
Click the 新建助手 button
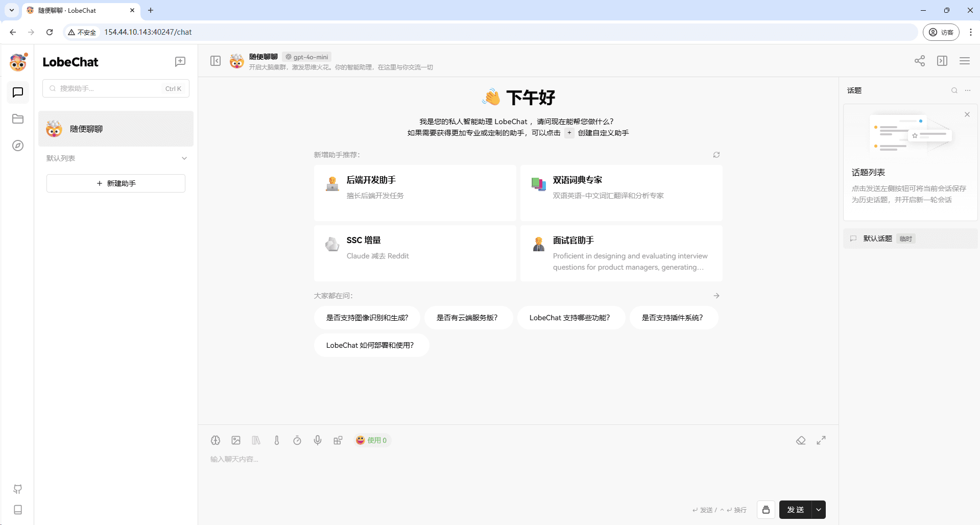point(116,183)
